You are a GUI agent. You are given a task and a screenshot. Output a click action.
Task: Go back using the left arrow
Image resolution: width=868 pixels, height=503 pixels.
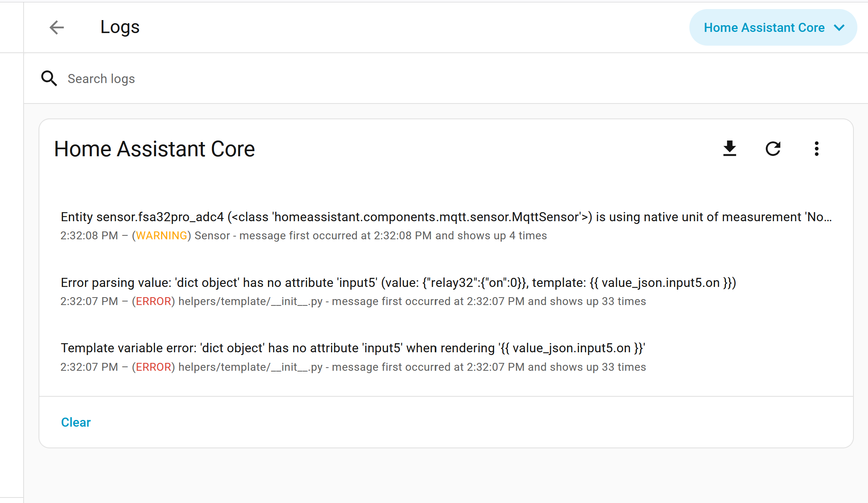[57, 28]
